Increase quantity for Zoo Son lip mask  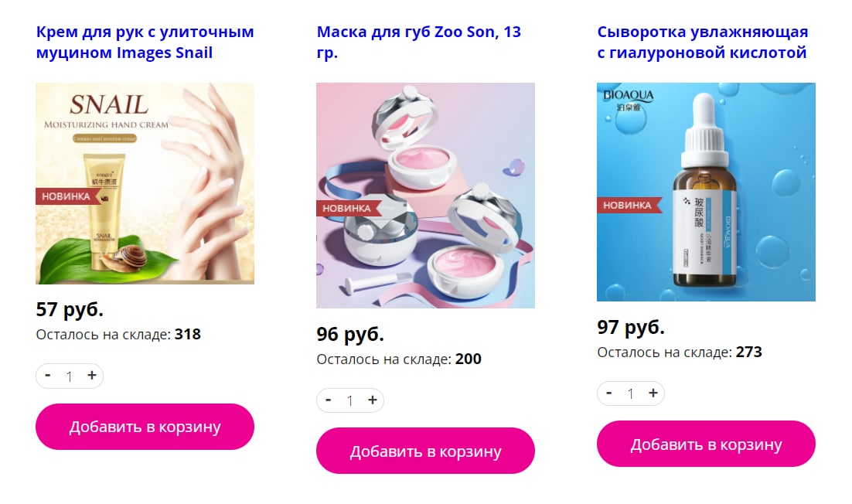[372, 400]
